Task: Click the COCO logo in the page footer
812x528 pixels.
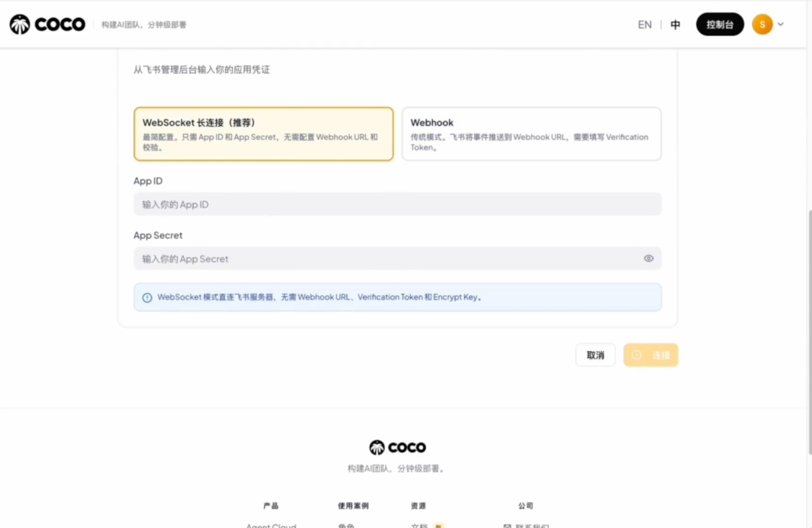Action: [397, 447]
